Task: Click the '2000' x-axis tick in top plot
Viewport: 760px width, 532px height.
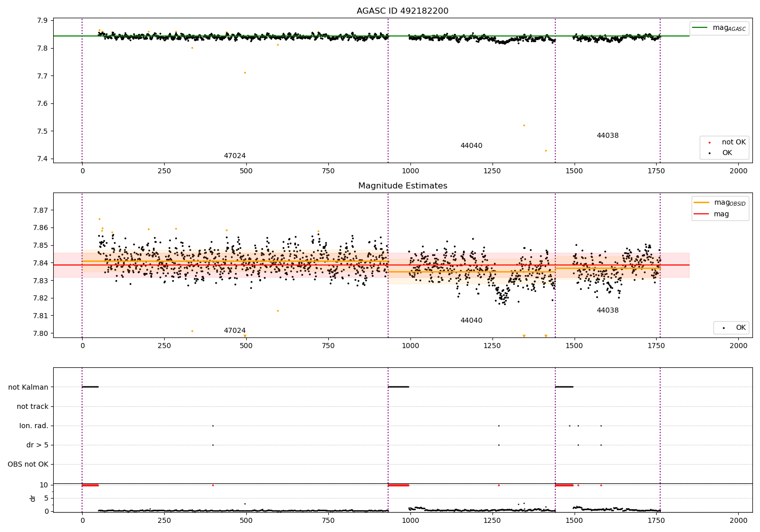Action: coord(738,171)
